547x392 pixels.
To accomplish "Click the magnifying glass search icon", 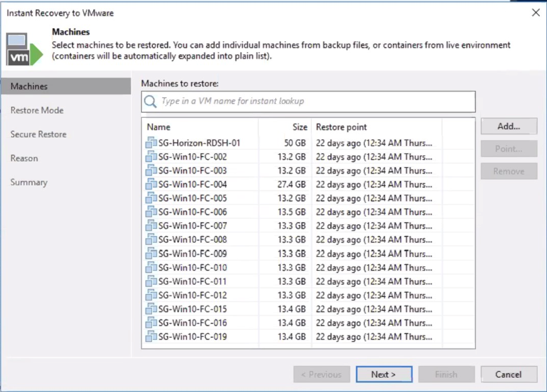I will [150, 102].
